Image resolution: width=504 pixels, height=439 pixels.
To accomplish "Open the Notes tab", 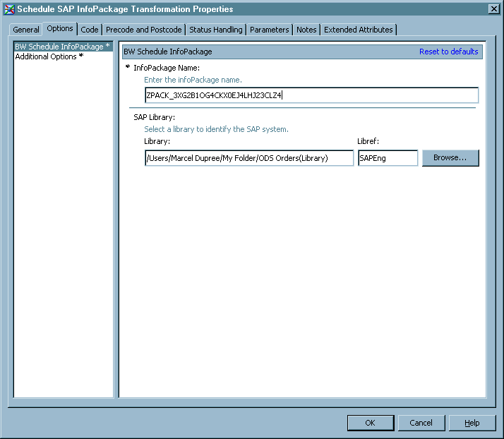I will [x=306, y=30].
